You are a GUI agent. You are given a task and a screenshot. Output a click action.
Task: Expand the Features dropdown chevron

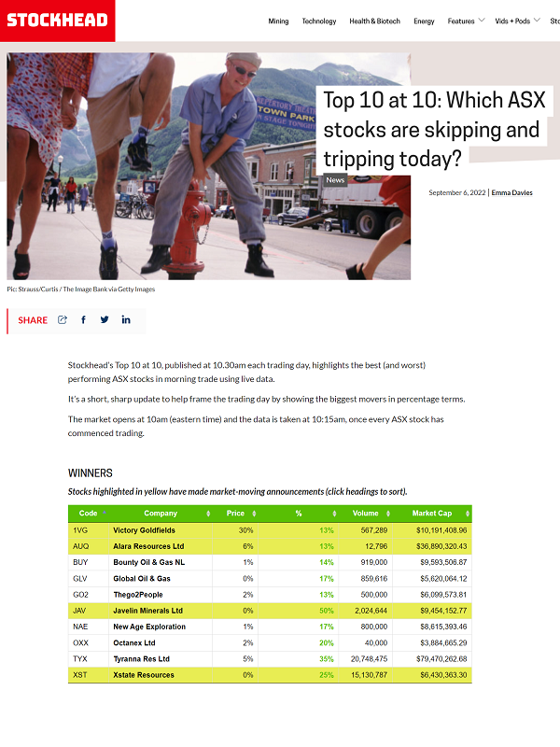482,20
